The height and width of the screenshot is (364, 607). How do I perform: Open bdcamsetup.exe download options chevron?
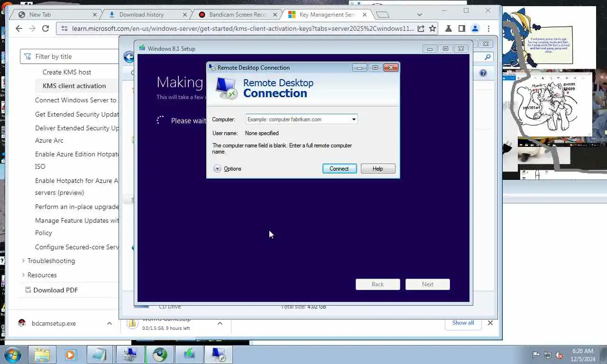coord(110,323)
